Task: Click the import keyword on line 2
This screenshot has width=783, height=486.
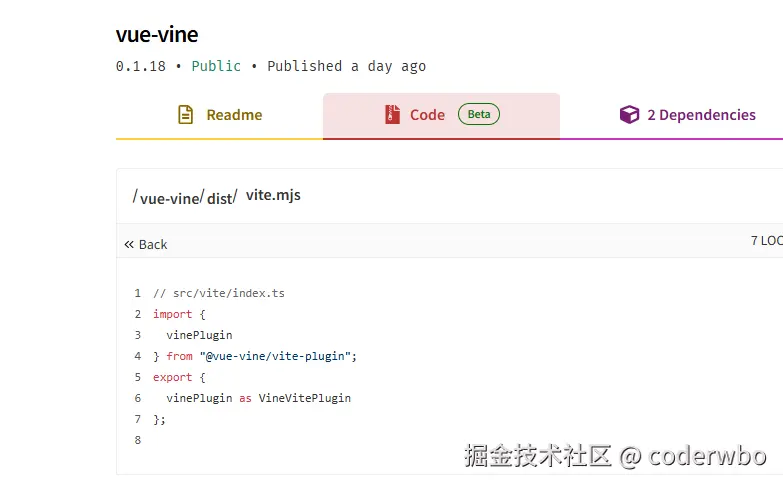Action: click(x=172, y=314)
